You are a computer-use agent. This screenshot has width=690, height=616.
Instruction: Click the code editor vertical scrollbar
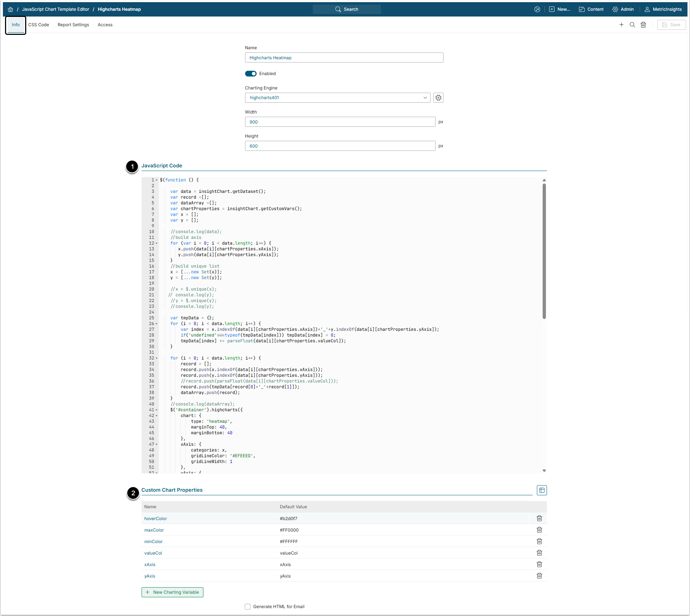coord(544,251)
